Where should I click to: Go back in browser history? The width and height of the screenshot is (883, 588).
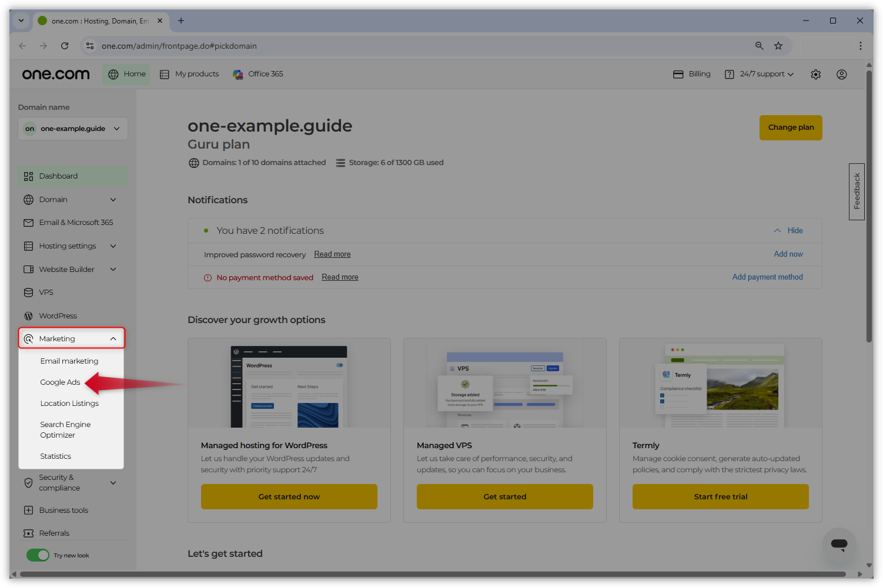click(x=22, y=46)
